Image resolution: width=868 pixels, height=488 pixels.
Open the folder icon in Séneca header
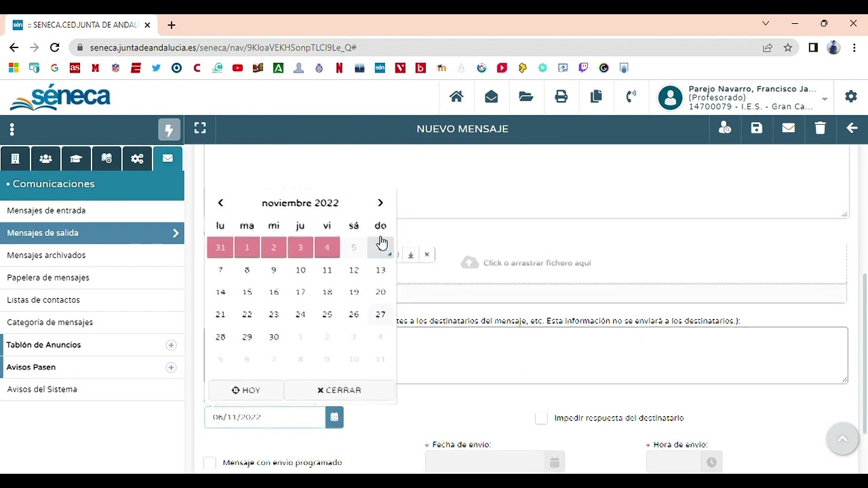pos(526,97)
